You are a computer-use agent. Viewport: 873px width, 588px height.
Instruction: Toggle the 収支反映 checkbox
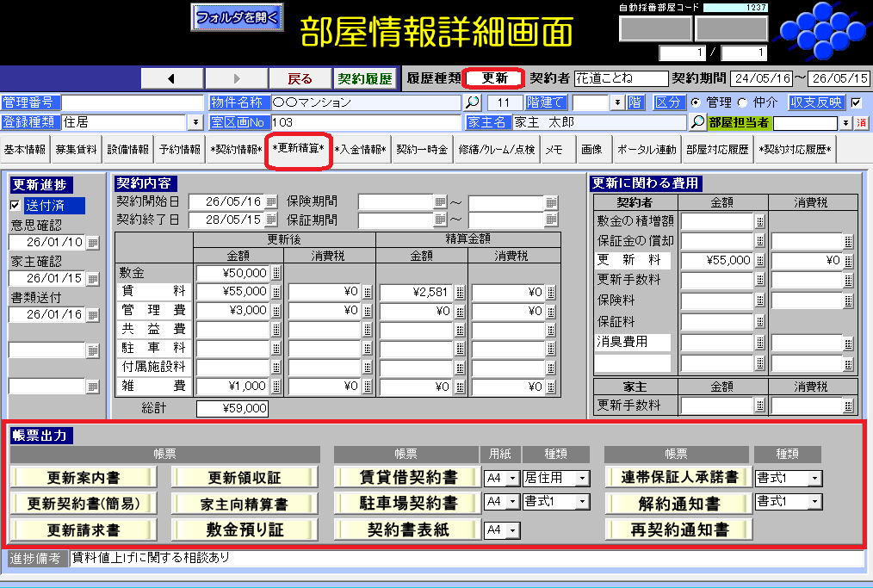click(856, 102)
